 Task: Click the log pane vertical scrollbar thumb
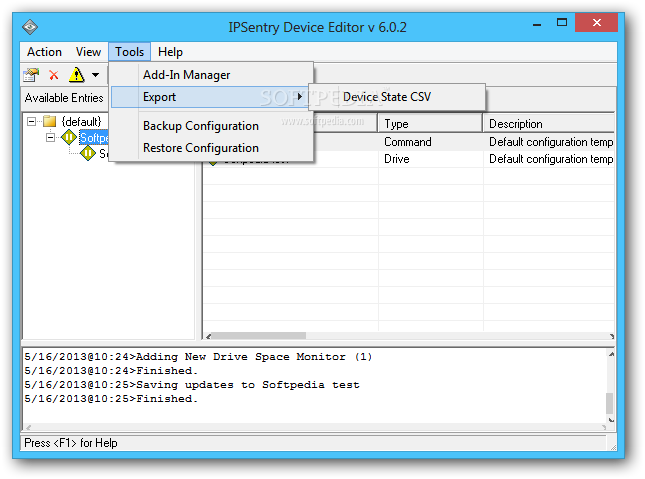(x=610, y=403)
